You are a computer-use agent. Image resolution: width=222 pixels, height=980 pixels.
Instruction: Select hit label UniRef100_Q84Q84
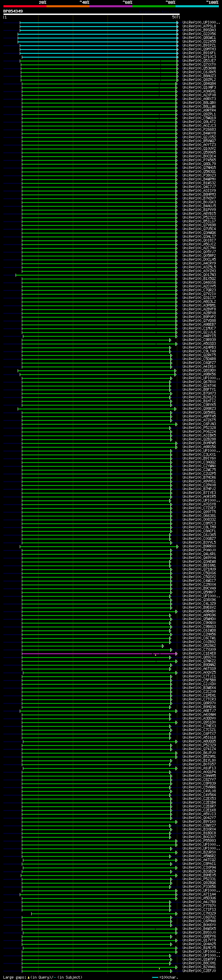tap(199, 84)
